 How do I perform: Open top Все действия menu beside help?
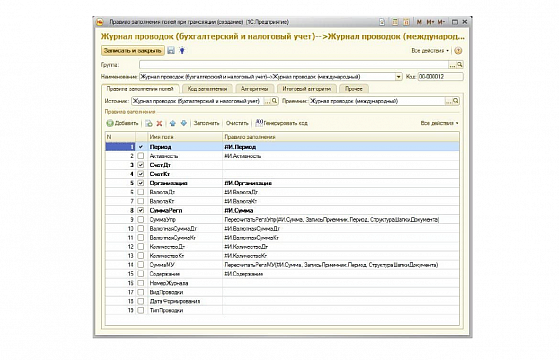tap(430, 51)
